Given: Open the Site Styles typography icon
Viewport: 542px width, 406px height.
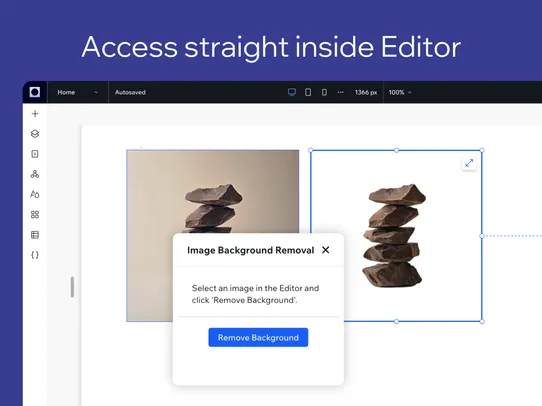Looking at the screenshot, I should coord(35,194).
